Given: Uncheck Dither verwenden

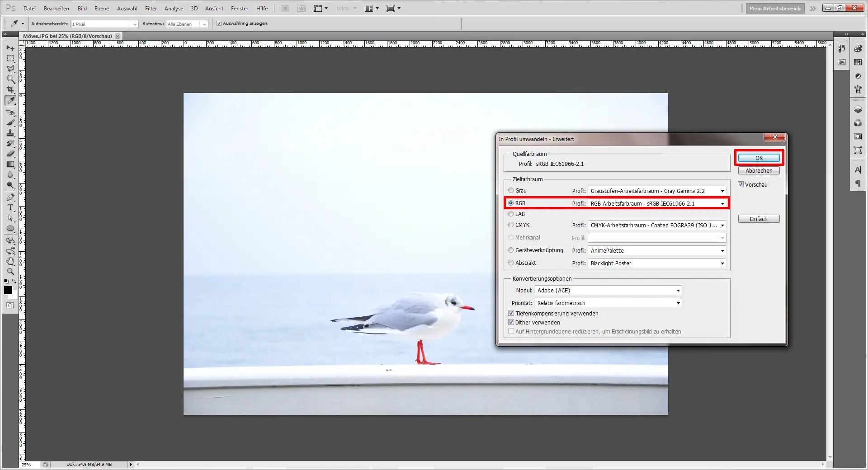Looking at the screenshot, I should click(511, 322).
